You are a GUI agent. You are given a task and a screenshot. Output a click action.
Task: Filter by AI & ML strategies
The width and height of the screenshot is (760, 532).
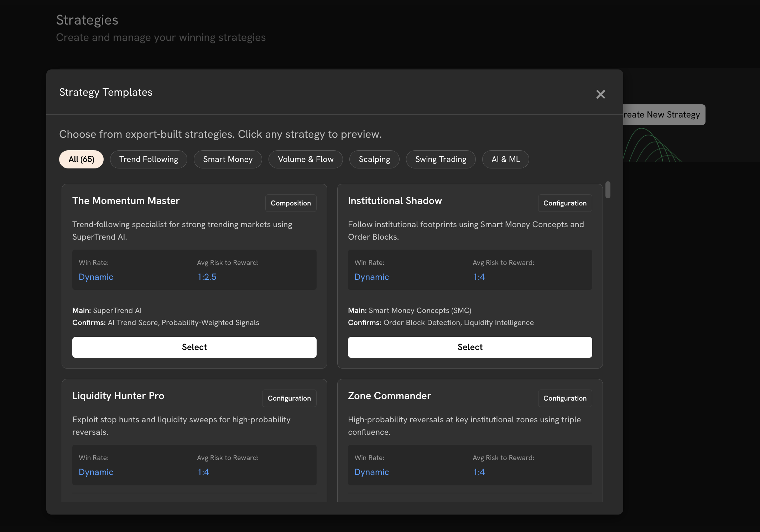click(505, 159)
